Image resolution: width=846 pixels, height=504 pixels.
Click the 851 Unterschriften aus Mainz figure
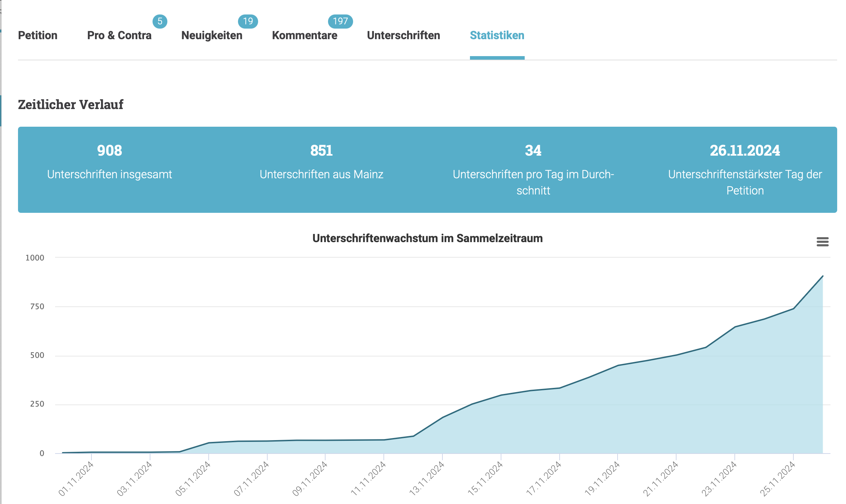(x=321, y=151)
